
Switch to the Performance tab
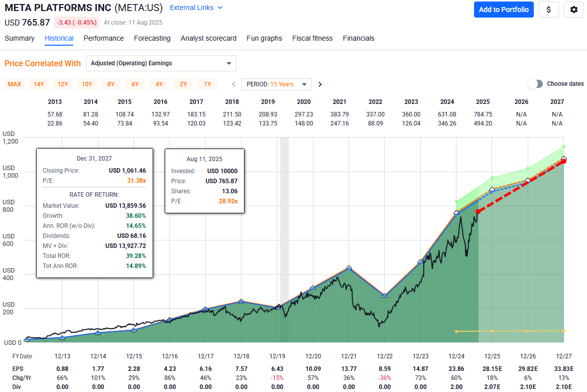tap(103, 38)
